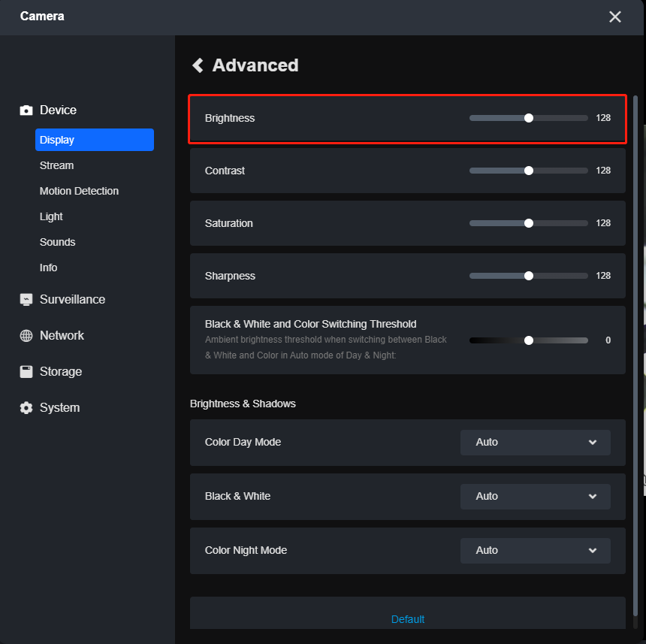This screenshot has width=646, height=644.
Task: Open the Color Night Mode dropdown
Action: (535, 551)
